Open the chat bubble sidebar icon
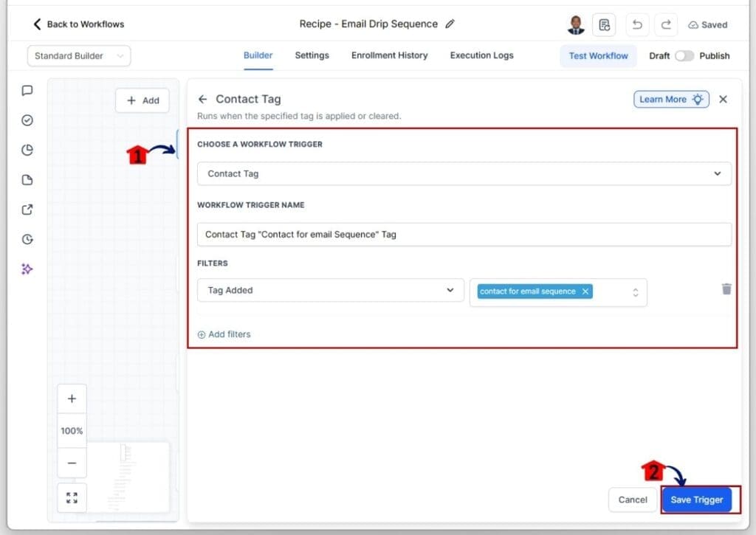Viewport: 756px width, 535px height. coord(27,91)
